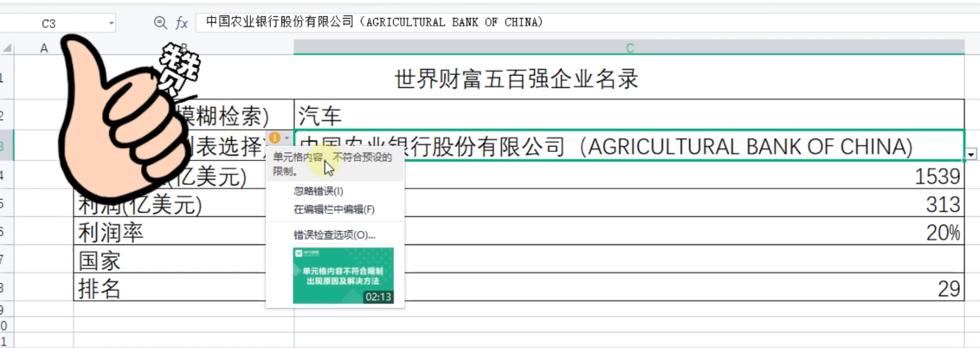Viewport: 980px width, 348px height.
Task: Click the label cell 国家
Action: [183, 260]
